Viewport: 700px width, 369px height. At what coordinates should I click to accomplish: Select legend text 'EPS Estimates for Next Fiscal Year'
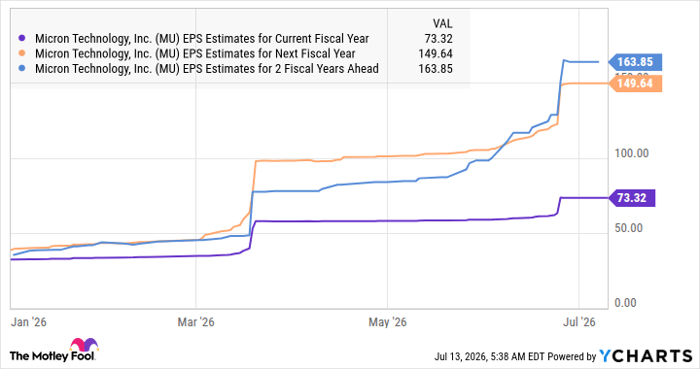point(269,54)
